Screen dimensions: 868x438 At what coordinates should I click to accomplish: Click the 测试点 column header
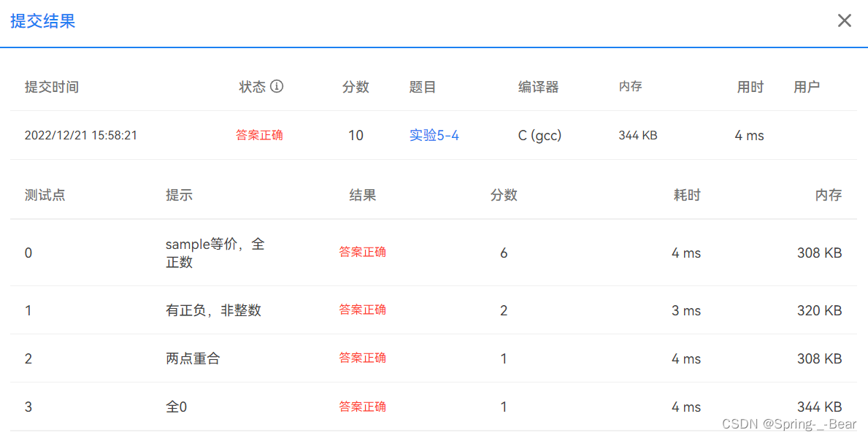[45, 195]
